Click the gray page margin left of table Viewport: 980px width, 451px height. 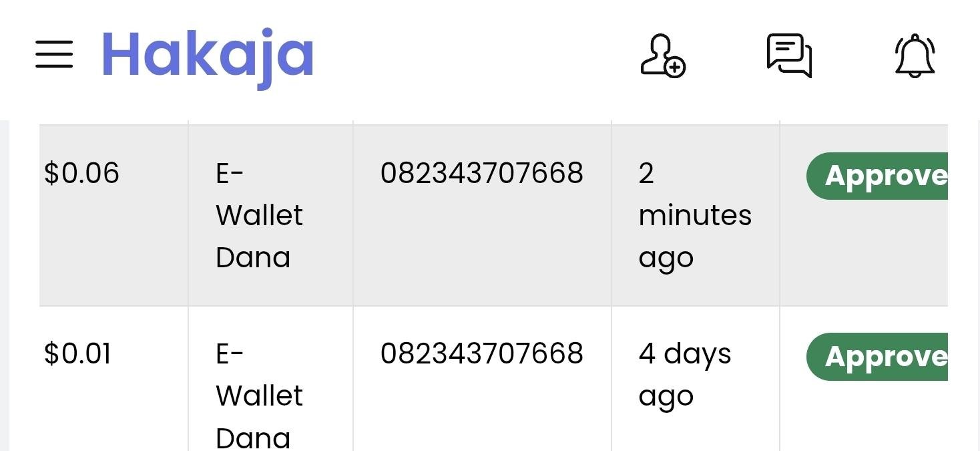coord(5,281)
